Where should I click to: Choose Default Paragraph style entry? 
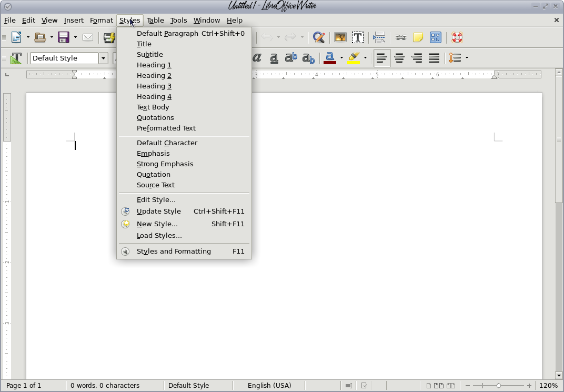[184, 34]
